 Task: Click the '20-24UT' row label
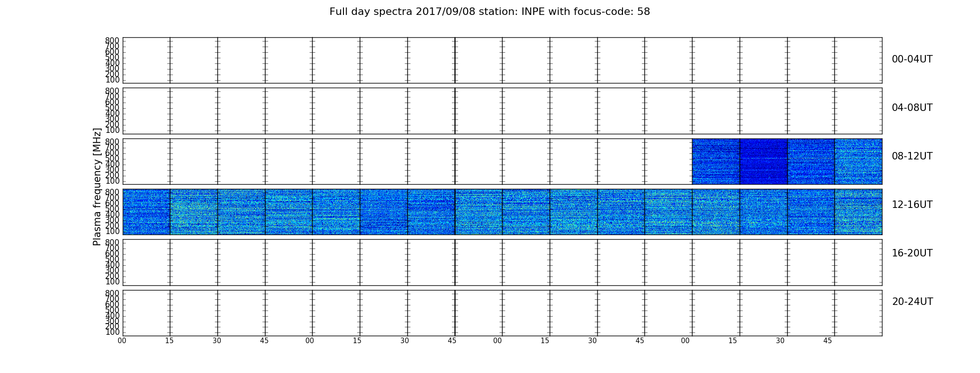pyautogui.click(x=912, y=302)
